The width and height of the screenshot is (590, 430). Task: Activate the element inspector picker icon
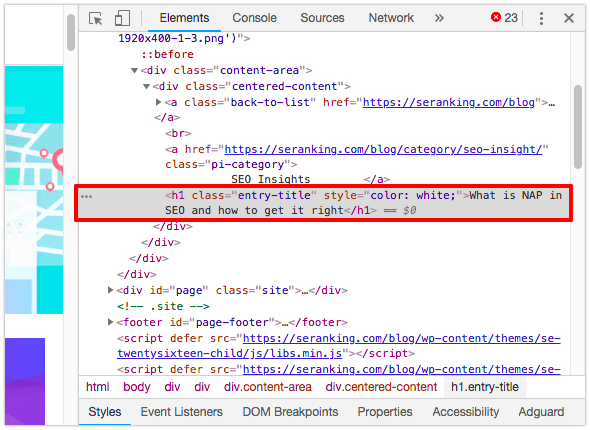pyautogui.click(x=96, y=18)
